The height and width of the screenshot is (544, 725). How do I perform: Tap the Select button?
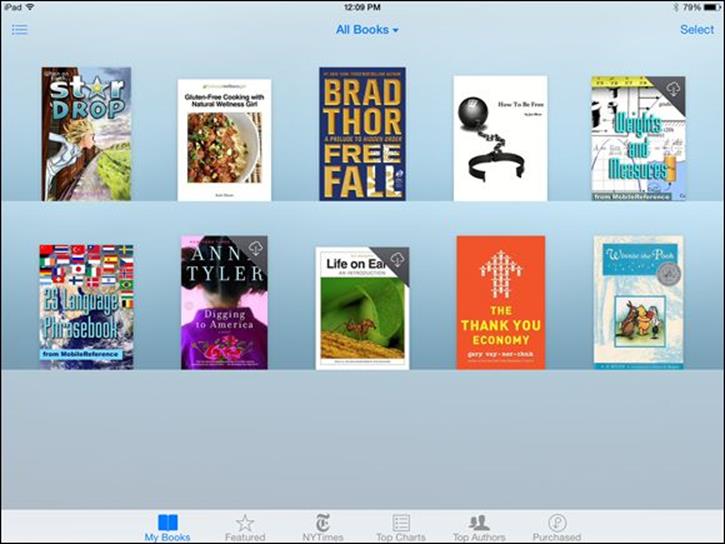click(696, 30)
